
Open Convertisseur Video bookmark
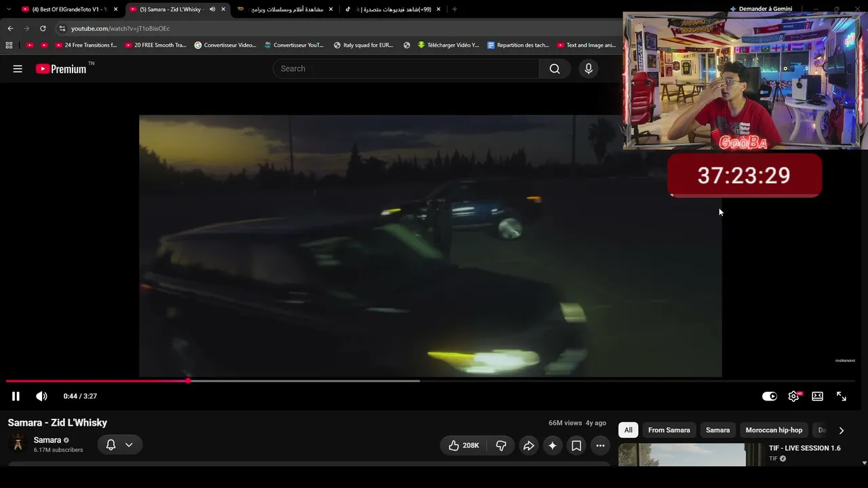pos(225,45)
